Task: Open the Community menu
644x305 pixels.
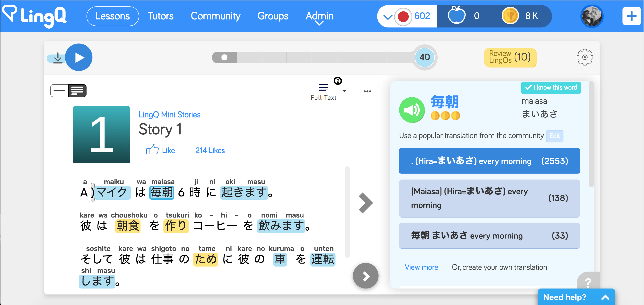Action: 215,16
